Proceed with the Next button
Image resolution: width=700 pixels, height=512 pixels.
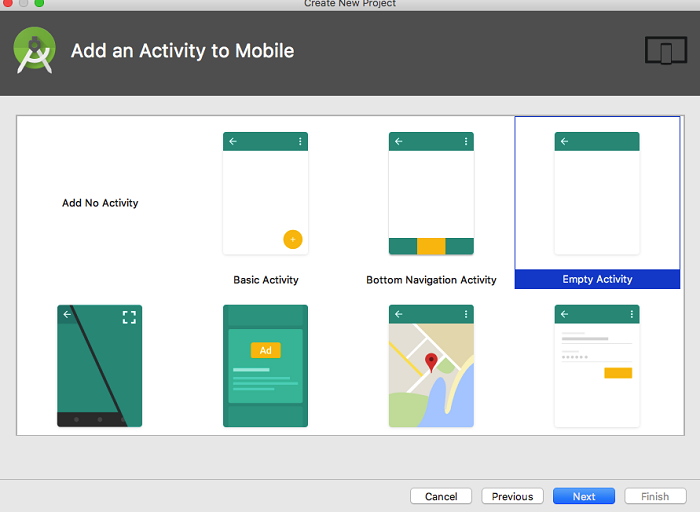coord(584,496)
